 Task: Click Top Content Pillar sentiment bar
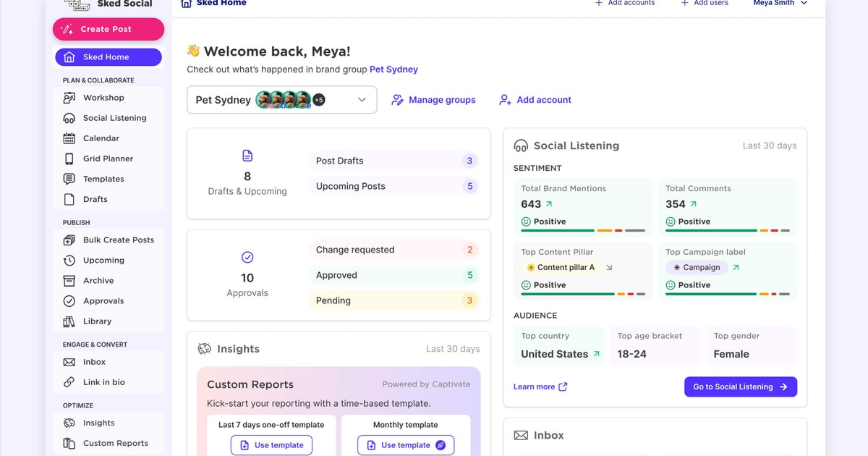pyautogui.click(x=583, y=295)
